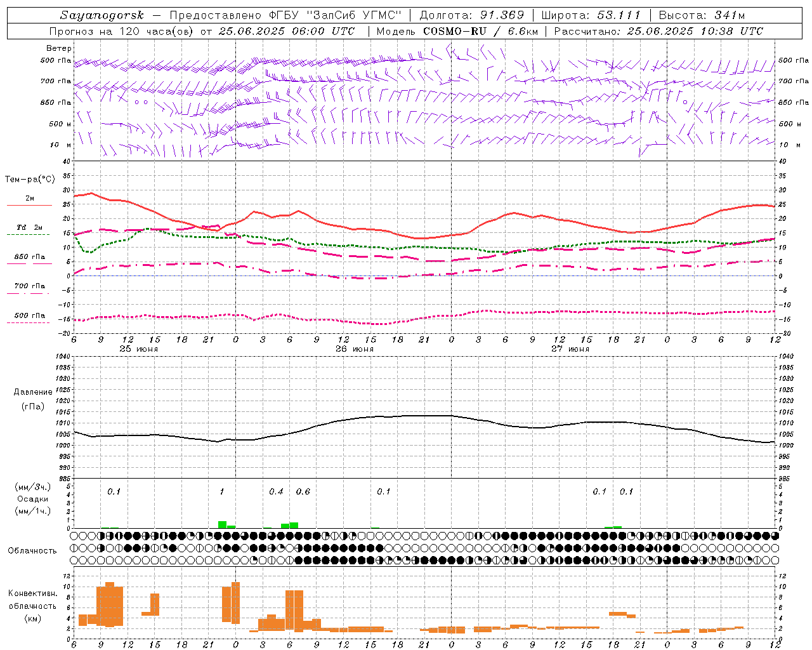The width and height of the screenshot is (812, 650).
Task: Click the precipitation value 0.6
Action: [x=303, y=492]
